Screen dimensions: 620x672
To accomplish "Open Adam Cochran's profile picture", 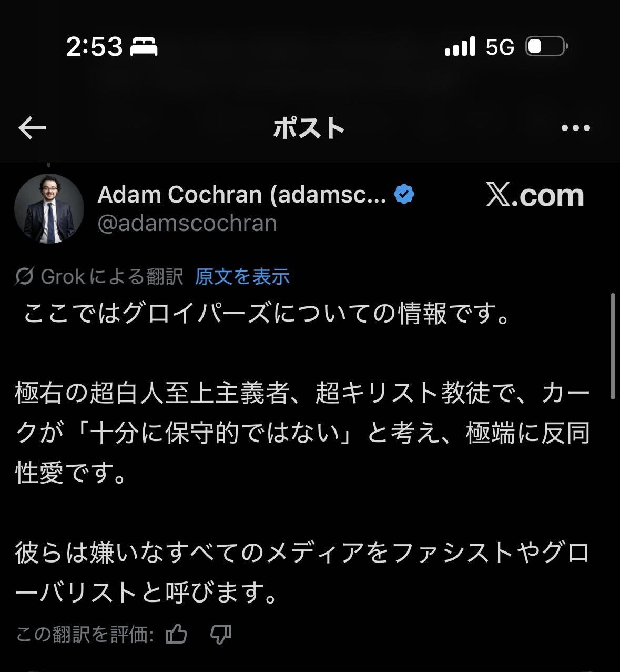I will 49,209.
